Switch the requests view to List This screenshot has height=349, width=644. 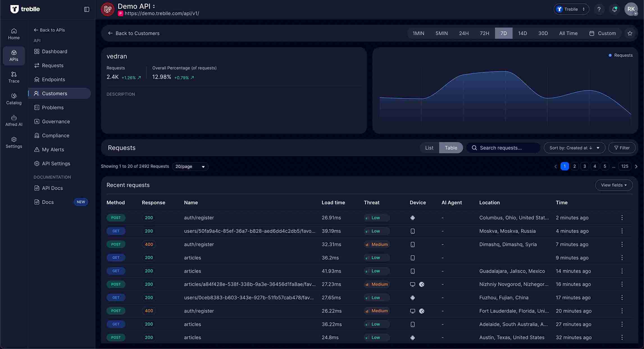pyautogui.click(x=429, y=148)
